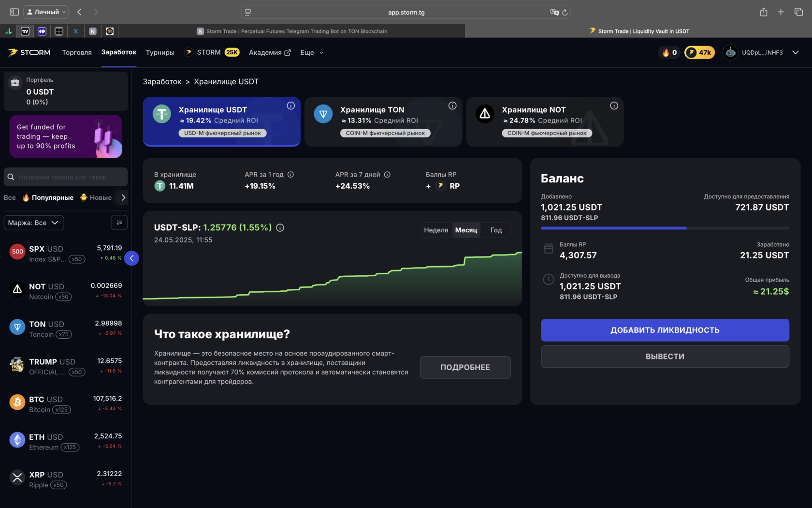Open info icon on Хранилище USDT card
This screenshot has width=812, height=508.
coord(291,105)
